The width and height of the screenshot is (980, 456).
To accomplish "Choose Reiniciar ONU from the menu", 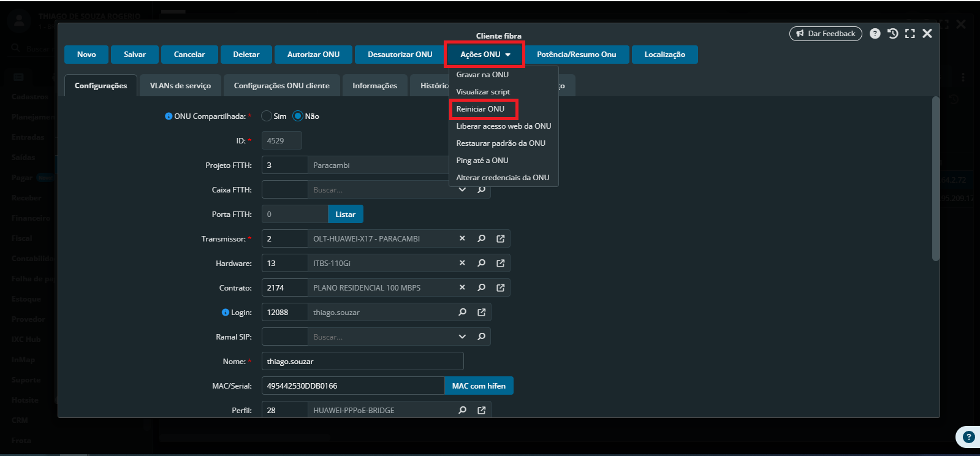I will click(481, 109).
